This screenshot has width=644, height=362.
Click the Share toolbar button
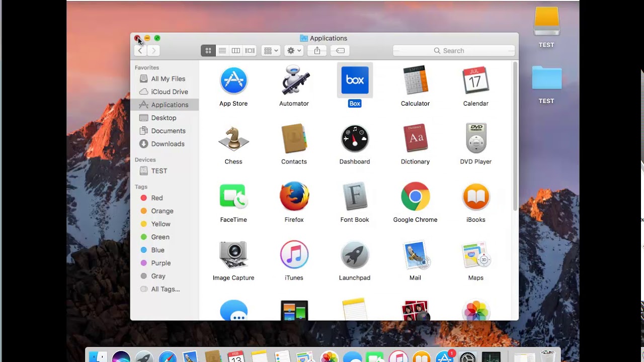317,51
